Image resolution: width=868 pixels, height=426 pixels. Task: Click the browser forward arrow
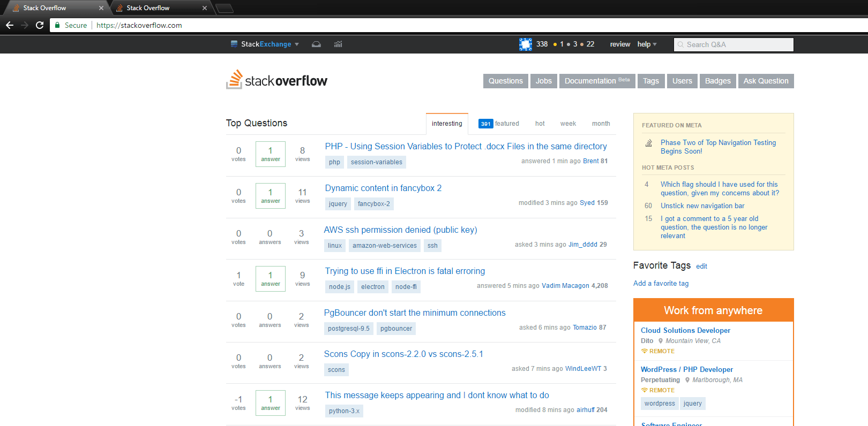(x=25, y=25)
